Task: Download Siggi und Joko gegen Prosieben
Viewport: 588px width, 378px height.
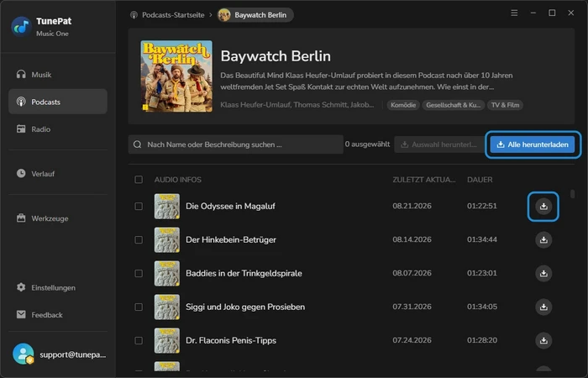Action: click(543, 307)
